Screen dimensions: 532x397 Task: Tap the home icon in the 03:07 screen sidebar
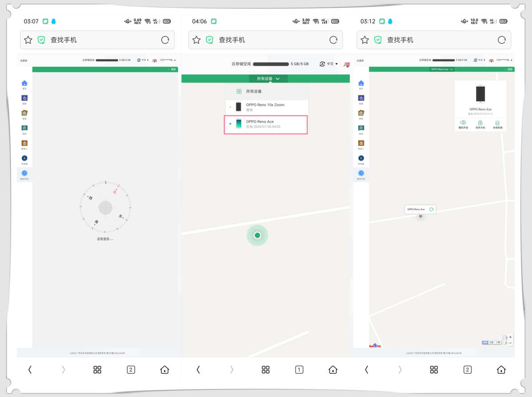(x=24, y=83)
